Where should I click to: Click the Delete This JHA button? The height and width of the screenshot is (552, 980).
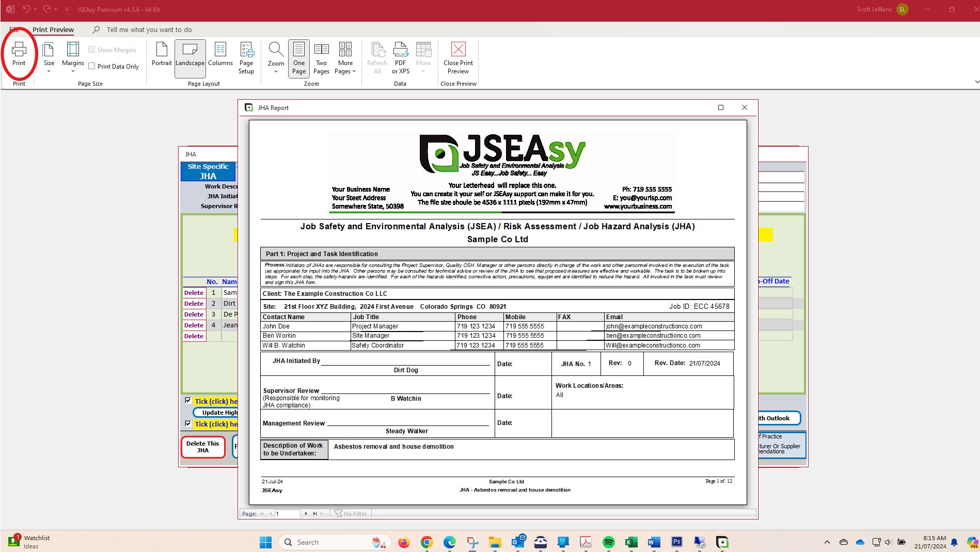[x=202, y=447]
